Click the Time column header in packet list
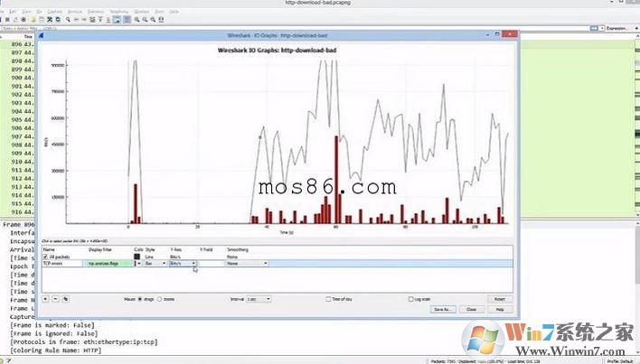This screenshot has height=364, width=640. (28, 36)
